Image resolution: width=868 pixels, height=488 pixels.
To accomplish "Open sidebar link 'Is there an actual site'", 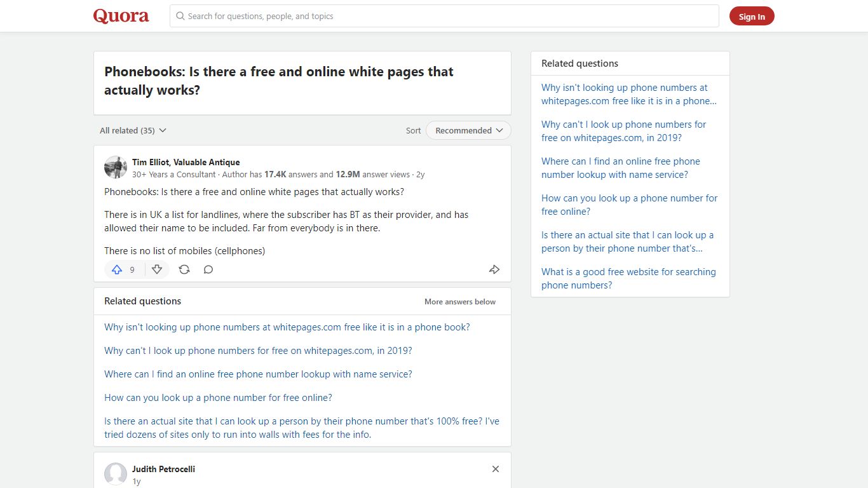I will tap(628, 241).
